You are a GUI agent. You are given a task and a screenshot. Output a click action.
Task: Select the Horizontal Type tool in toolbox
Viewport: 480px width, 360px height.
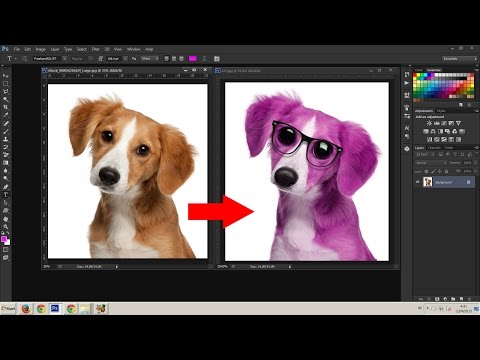[x=6, y=195]
